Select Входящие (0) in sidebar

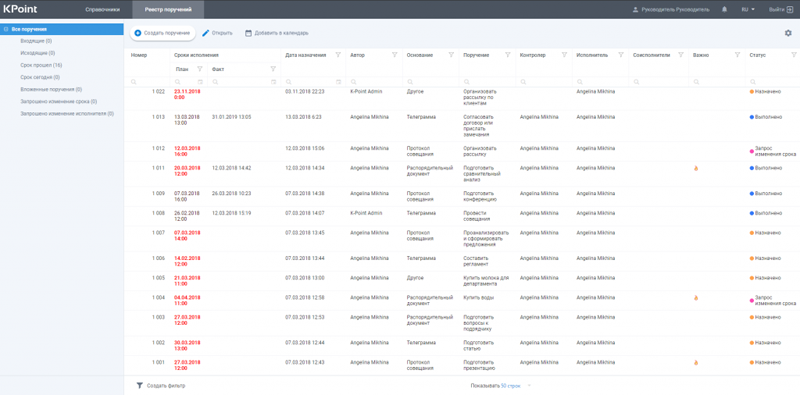coord(36,41)
